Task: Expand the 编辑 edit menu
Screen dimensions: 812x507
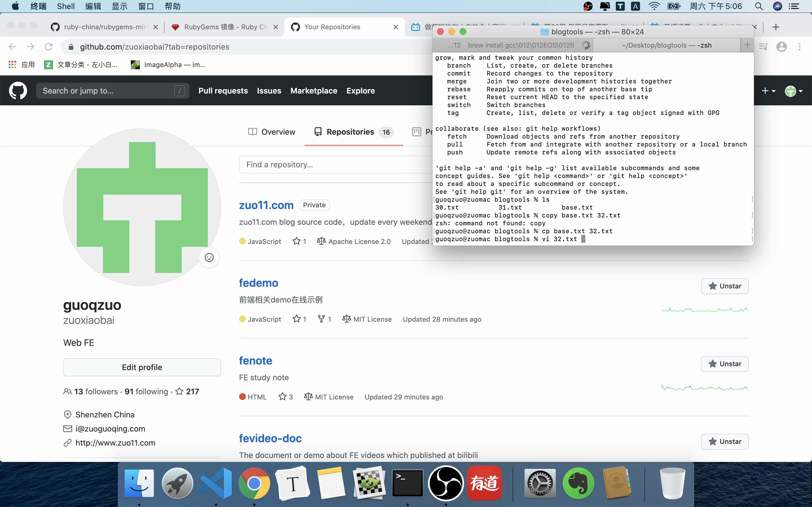Action: click(x=94, y=6)
